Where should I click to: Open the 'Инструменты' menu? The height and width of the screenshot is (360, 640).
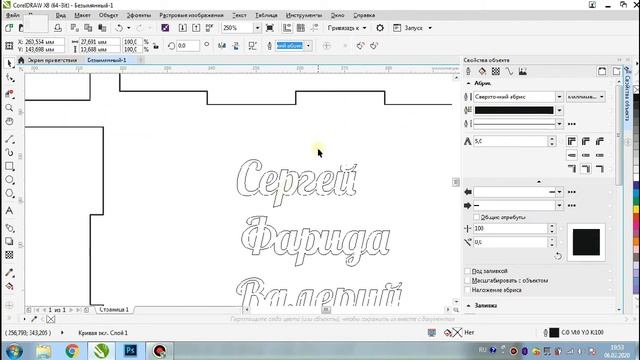pyautogui.click(x=304, y=15)
